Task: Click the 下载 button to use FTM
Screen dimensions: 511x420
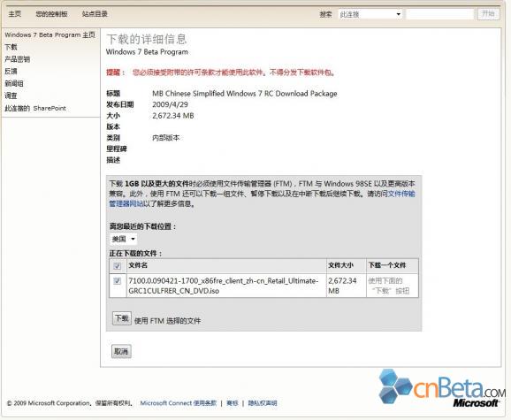Action: (x=121, y=318)
